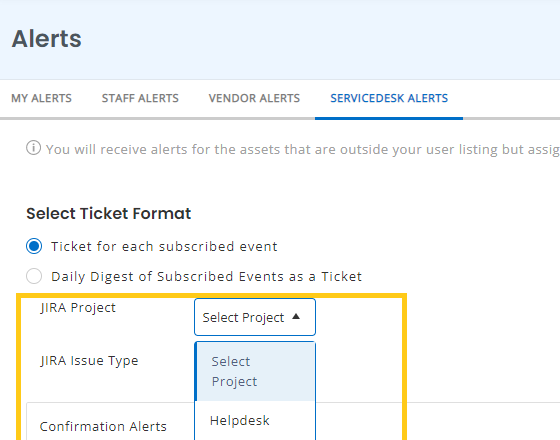Choose Helpdesk from the project list

[255, 421]
